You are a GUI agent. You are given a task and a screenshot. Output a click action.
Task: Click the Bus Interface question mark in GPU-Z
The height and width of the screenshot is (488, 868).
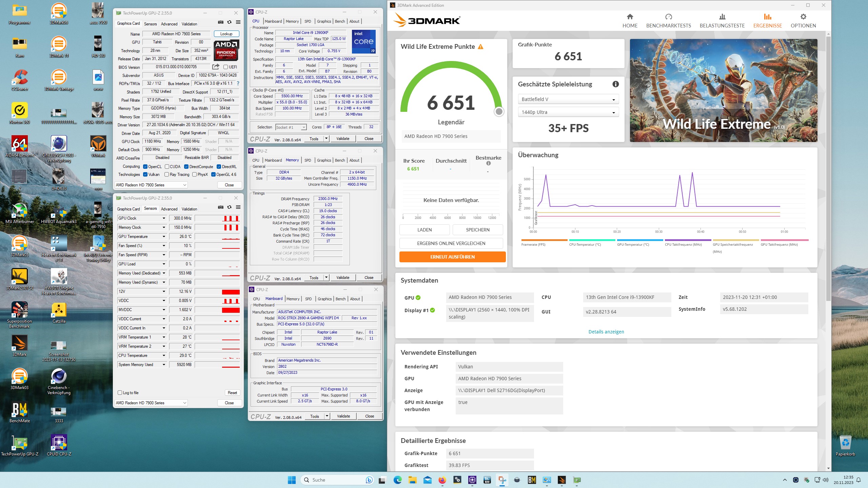[238, 83]
